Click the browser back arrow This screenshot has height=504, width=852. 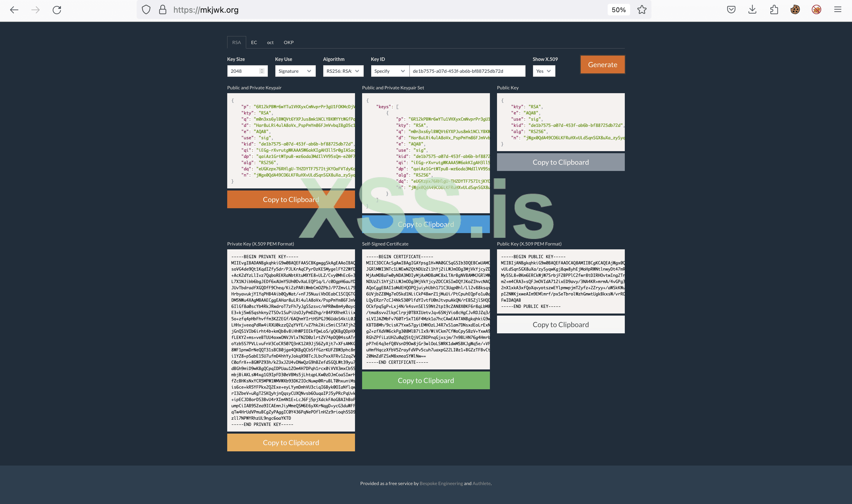click(14, 10)
